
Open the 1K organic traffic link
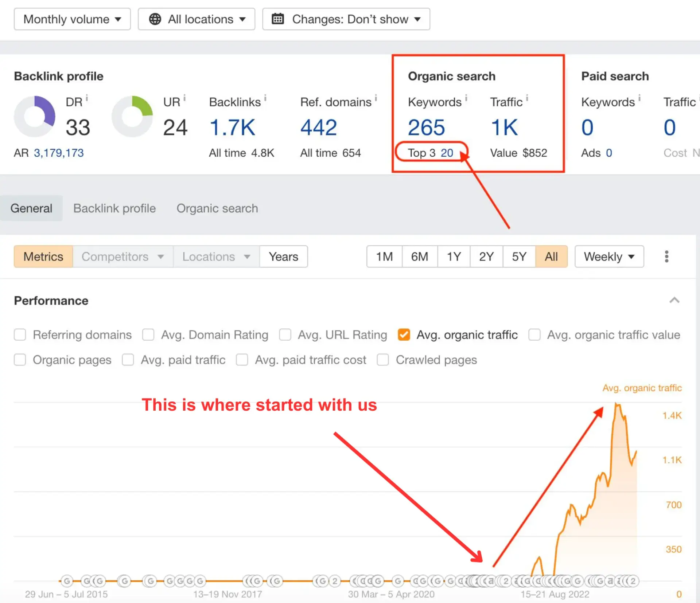[504, 128]
